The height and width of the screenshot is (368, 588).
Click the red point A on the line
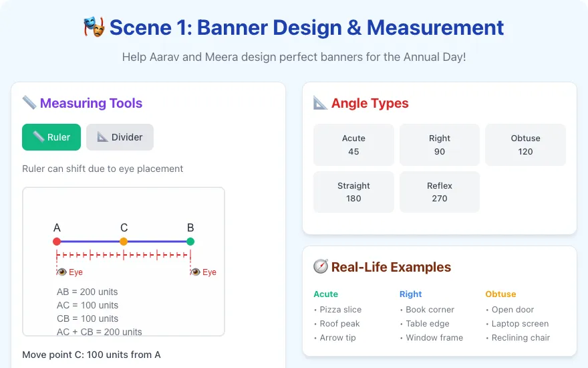pyautogui.click(x=57, y=242)
